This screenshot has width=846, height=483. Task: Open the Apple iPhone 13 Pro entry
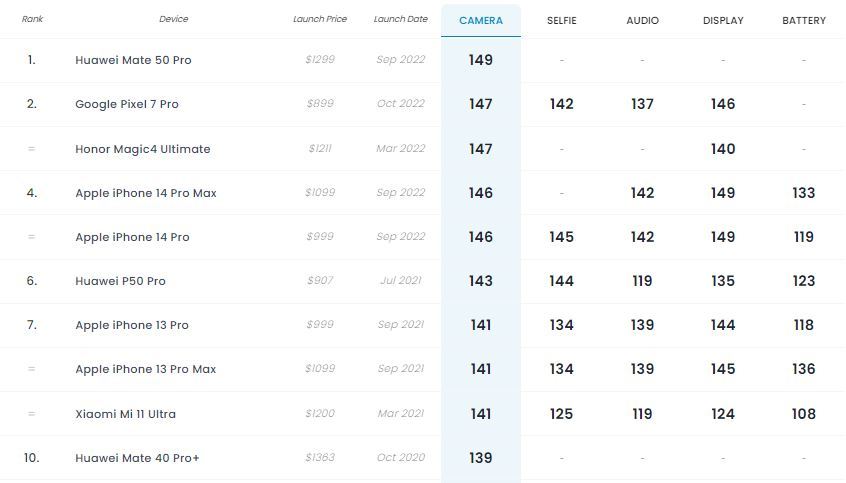132,325
